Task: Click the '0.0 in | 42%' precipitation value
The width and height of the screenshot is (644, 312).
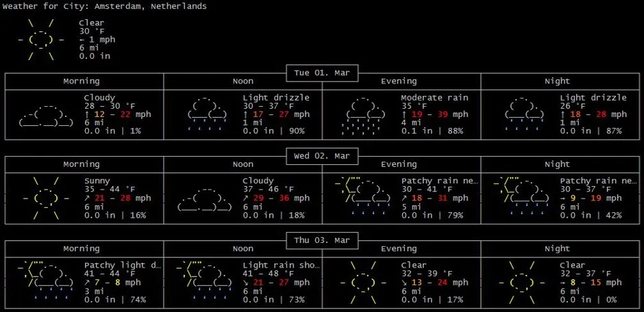Action: tap(591, 215)
